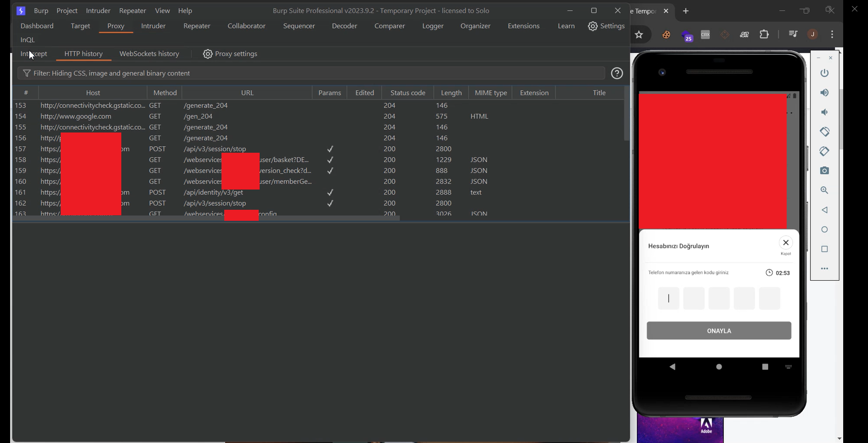Click the Chrome extensions puzzle icon
The height and width of the screenshot is (443, 868).
pos(764,35)
